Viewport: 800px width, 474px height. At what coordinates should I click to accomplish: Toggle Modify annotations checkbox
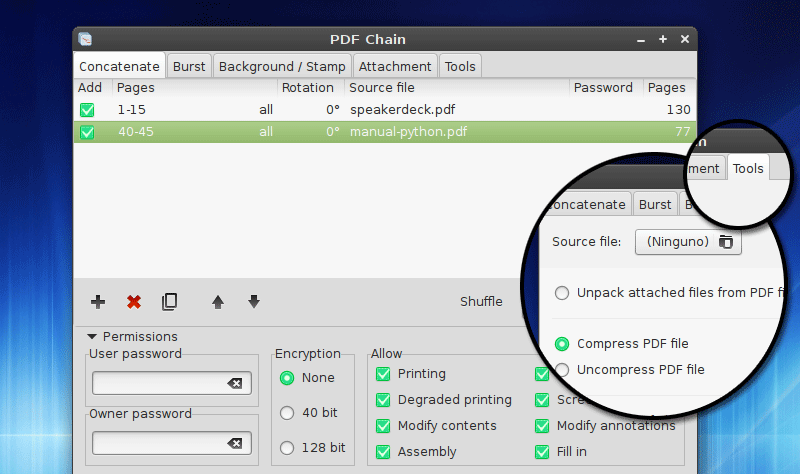tap(542, 426)
